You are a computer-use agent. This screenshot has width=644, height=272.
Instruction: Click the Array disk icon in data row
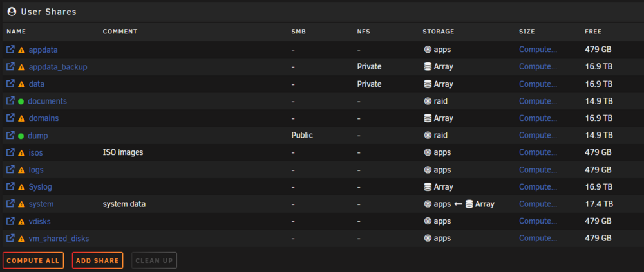428,84
